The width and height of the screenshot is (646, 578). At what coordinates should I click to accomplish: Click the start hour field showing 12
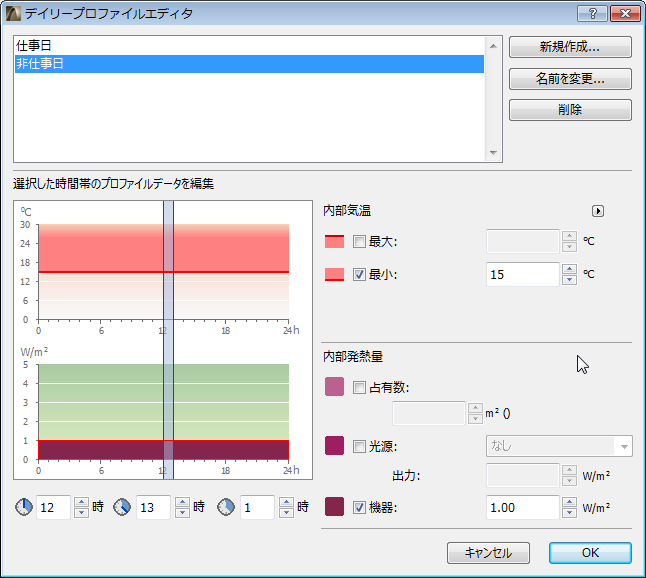(x=53, y=507)
